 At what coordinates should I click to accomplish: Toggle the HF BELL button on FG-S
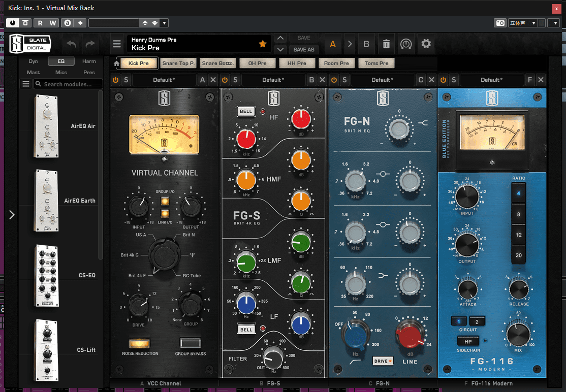pos(246,111)
